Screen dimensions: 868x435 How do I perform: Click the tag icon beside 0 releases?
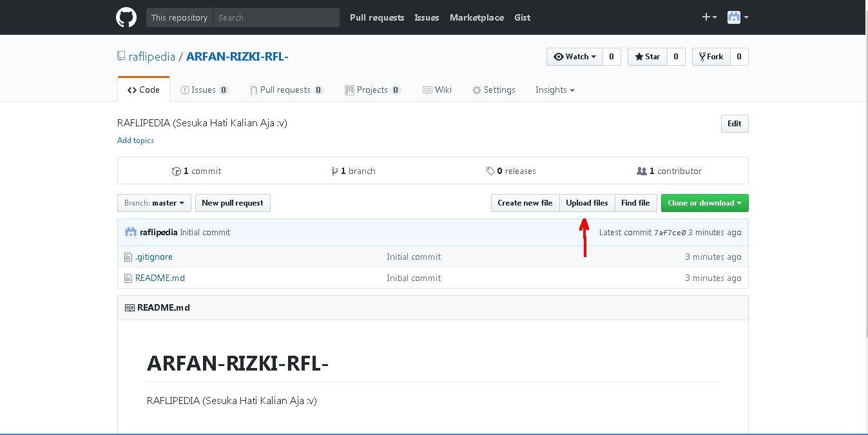click(x=490, y=171)
